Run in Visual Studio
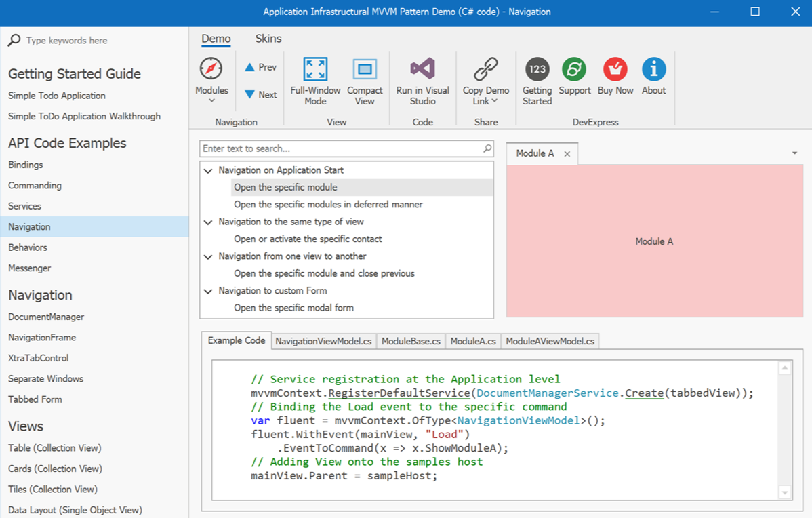Image resolution: width=812 pixels, height=518 pixels. tap(422, 81)
